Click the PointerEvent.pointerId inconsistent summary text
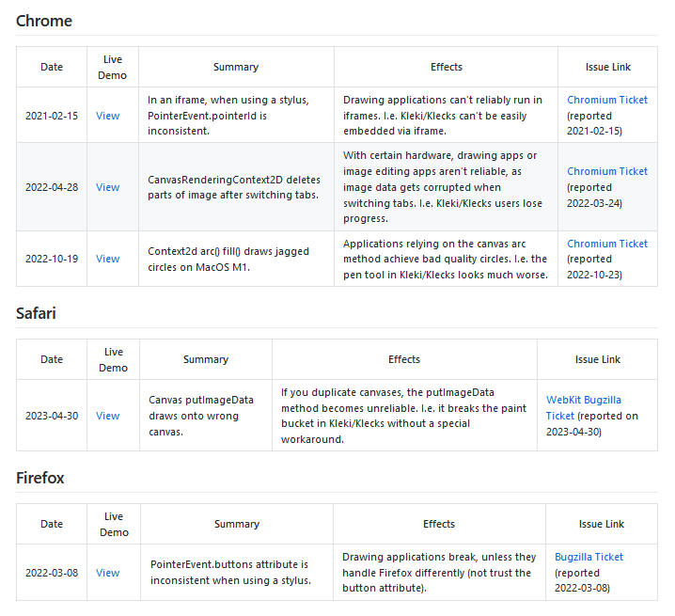The width and height of the screenshot is (675, 616). [x=228, y=116]
